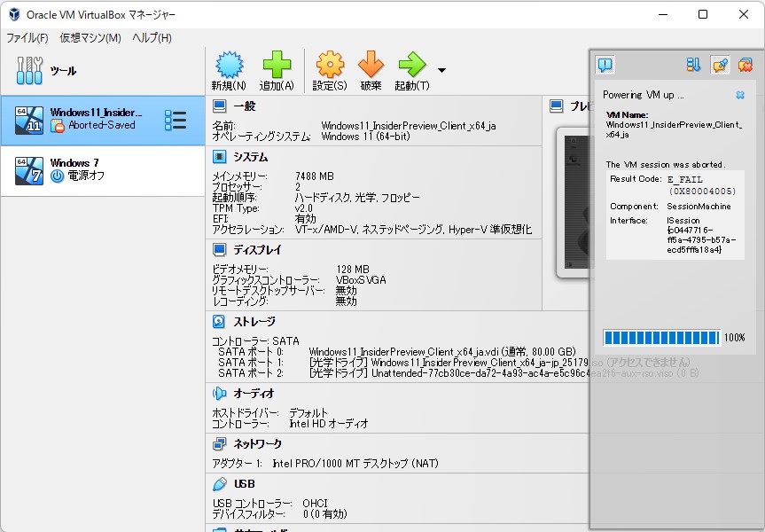Start the VM with 起動 green arrow
This screenshot has width=765, height=532.
412,65
